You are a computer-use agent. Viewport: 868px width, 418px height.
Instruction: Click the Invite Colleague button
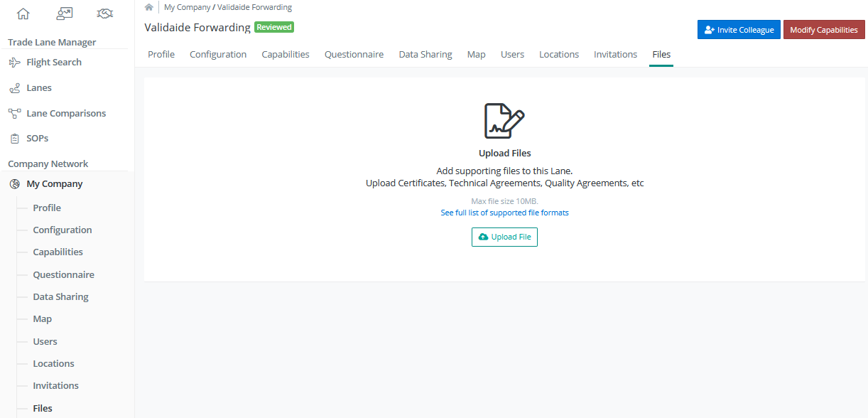[739, 30]
